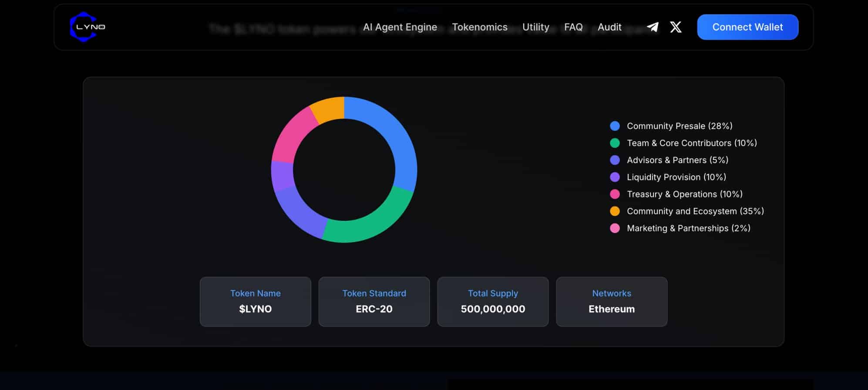Click the Token Standard ERC-20 card
Screen dimensions: 868x390
pos(374,302)
